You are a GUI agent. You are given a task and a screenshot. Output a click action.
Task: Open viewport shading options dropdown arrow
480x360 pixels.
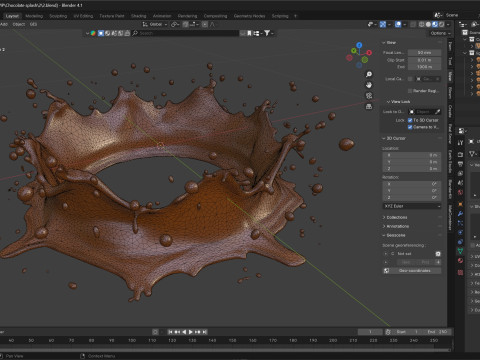pyautogui.click(x=448, y=24)
